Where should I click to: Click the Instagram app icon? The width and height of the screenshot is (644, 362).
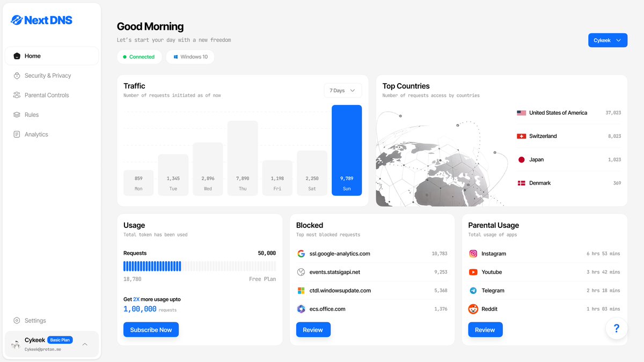click(473, 254)
